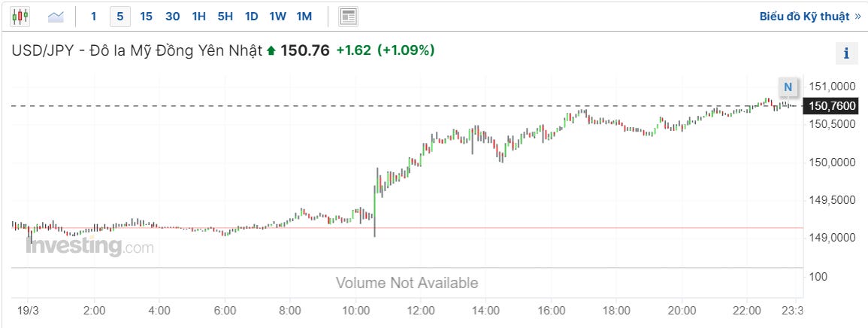Switch to candlestick chart type
868x328 pixels.
point(20,16)
